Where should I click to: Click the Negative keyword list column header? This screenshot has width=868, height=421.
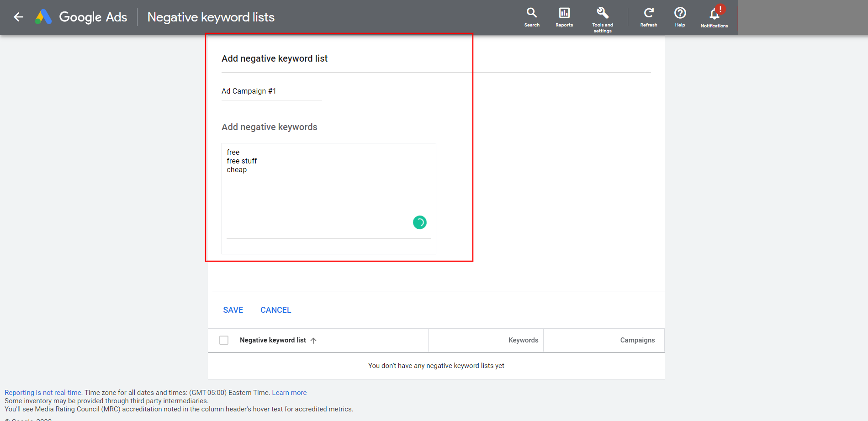click(273, 340)
